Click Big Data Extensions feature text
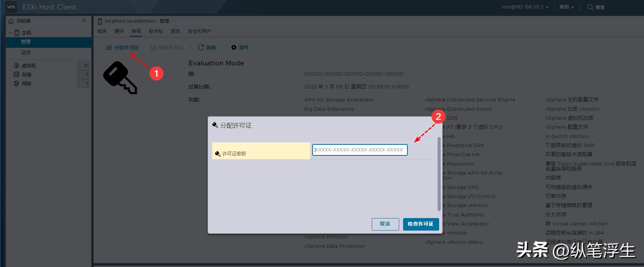This screenshot has width=644, height=267. click(329, 109)
